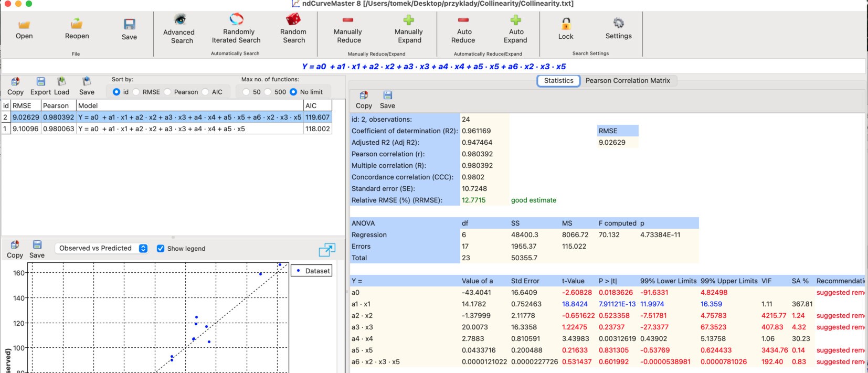Click Relative RMSE value 12.7715
The height and width of the screenshot is (373, 868).
[x=473, y=200]
